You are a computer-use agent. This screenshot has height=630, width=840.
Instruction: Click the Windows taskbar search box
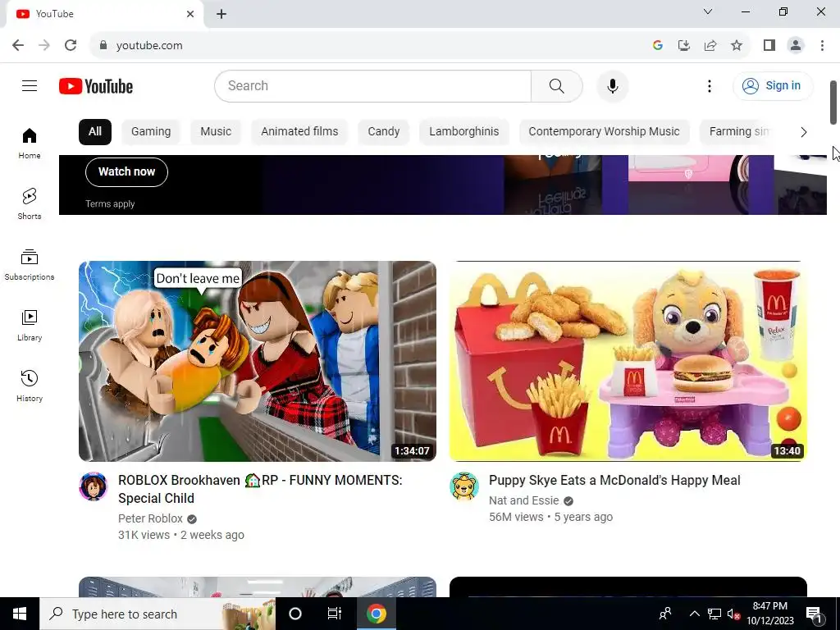(x=157, y=614)
